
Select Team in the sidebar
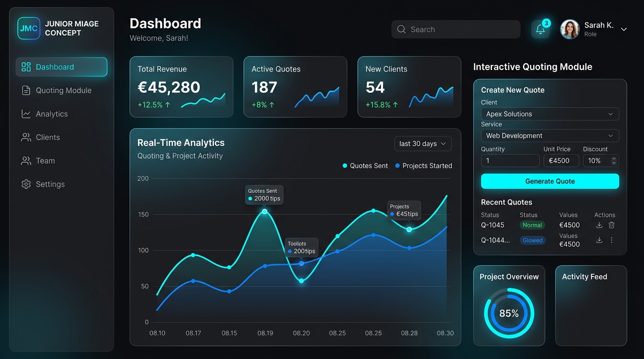coord(61,161)
